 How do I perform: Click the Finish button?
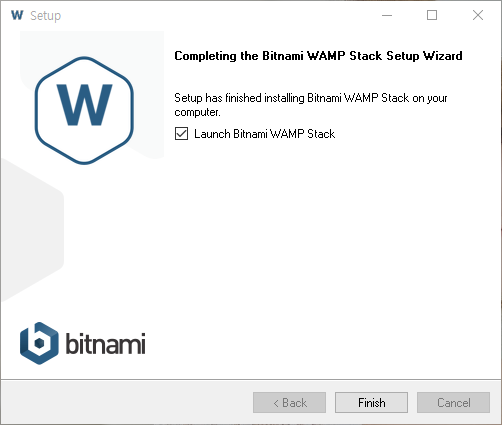[371, 402]
